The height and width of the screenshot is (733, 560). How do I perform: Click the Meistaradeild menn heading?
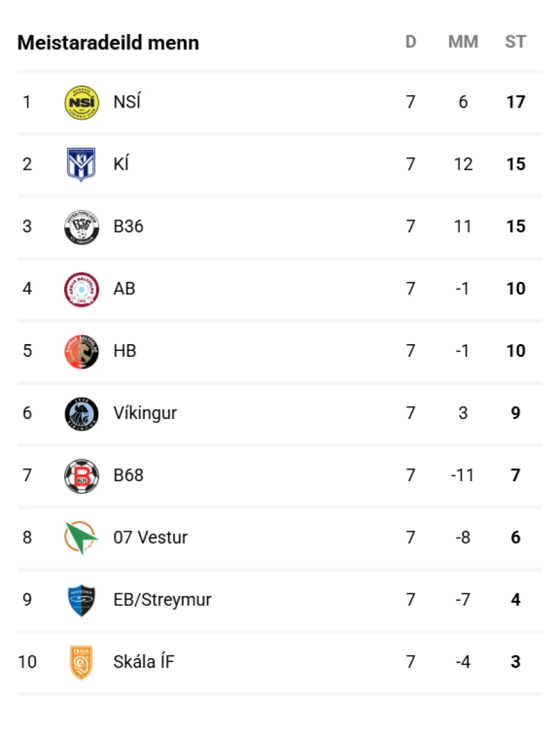pos(108,43)
